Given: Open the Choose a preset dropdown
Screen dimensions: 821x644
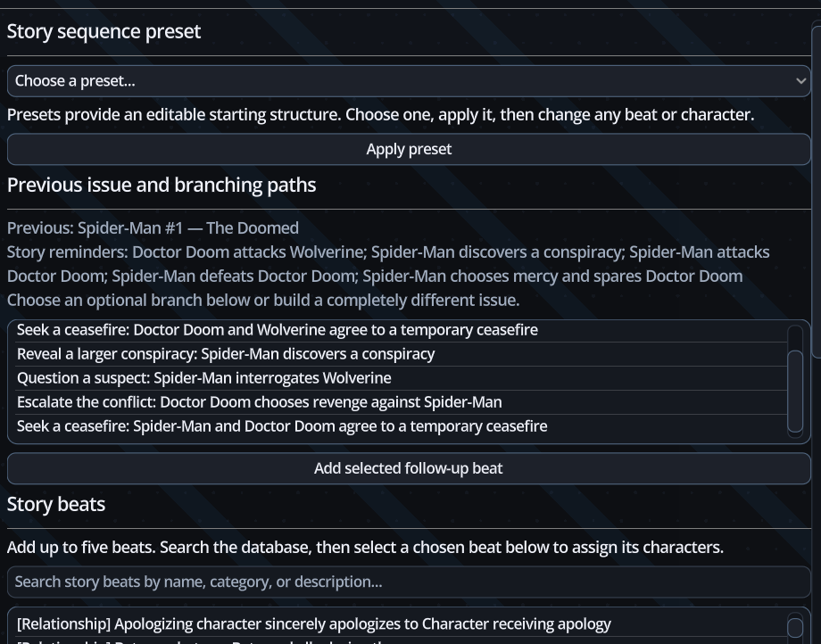Looking at the screenshot, I should (409, 81).
